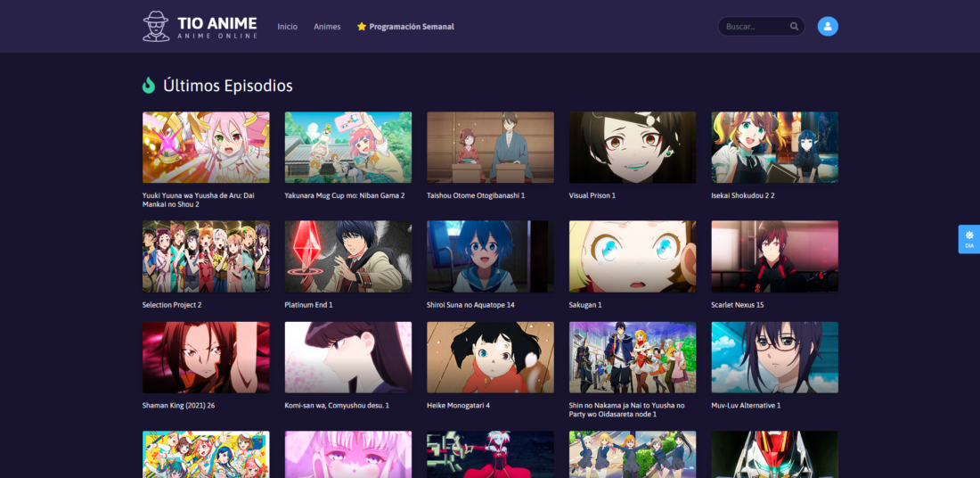
Task: Click Shin no Nakama ja Nai title text
Action: coord(627,410)
